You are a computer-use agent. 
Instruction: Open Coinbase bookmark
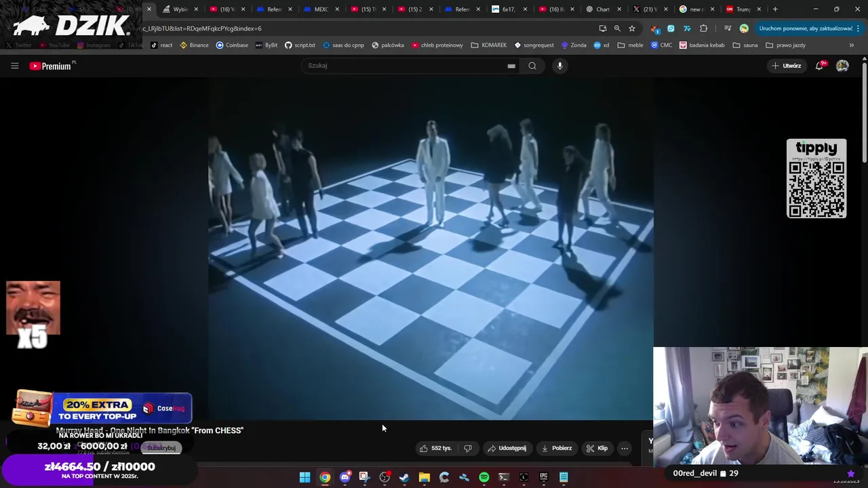click(x=232, y=45)
